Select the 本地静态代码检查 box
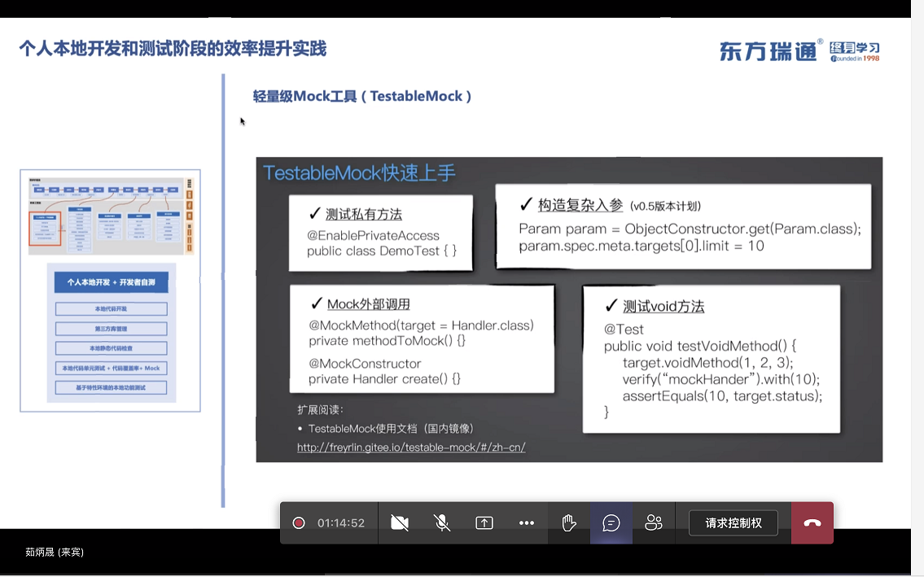 112,348
